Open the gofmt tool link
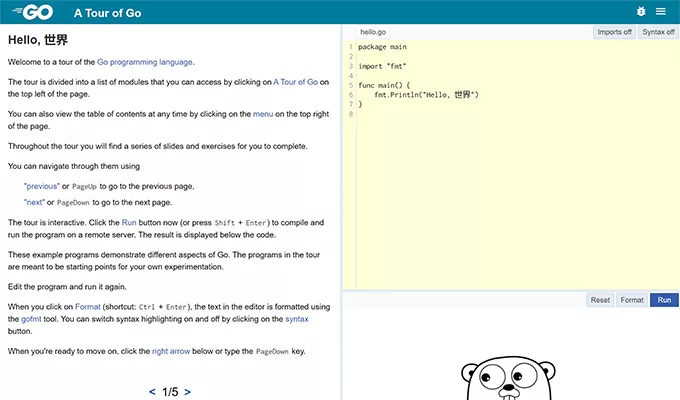The image size is (680, 400). (x=31, y=319)
